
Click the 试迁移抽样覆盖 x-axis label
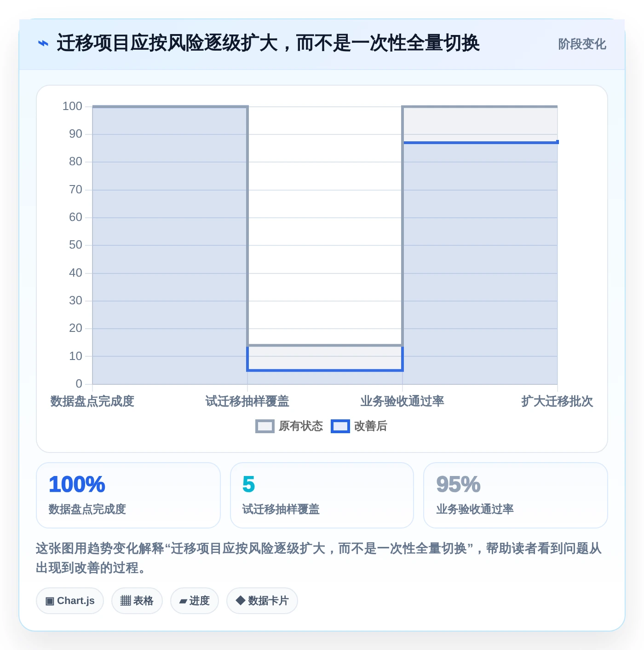click(247, 401)
